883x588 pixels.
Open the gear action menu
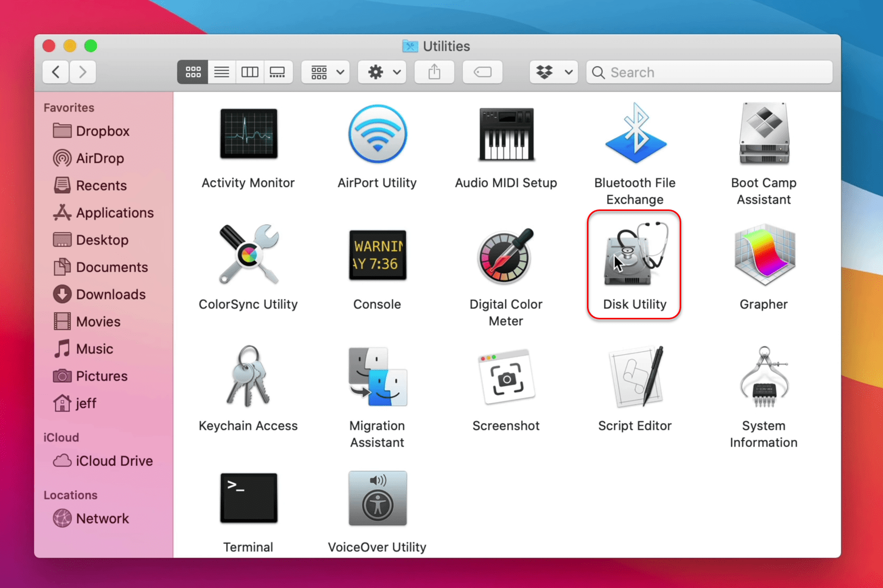point(383,72)
